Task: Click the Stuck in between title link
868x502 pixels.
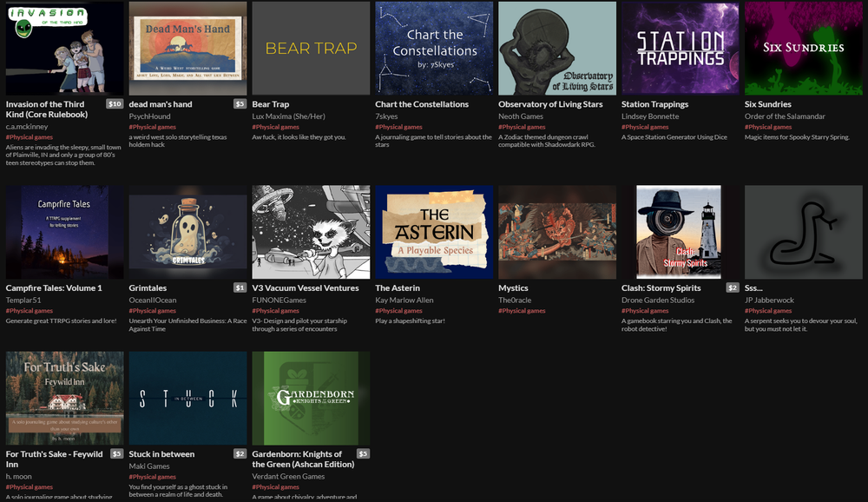Action: (x=161, y=453)
